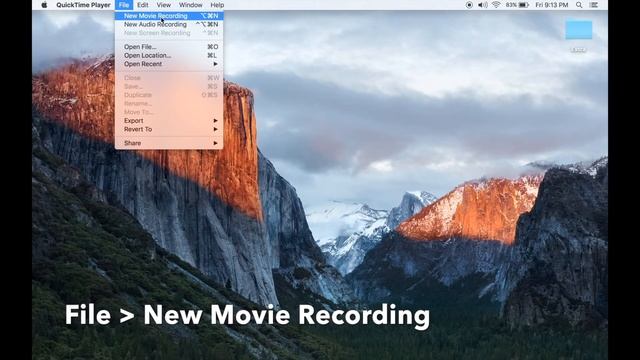640x360 pixels.
Task: Choose New Screen Recording
Action: 169,33
